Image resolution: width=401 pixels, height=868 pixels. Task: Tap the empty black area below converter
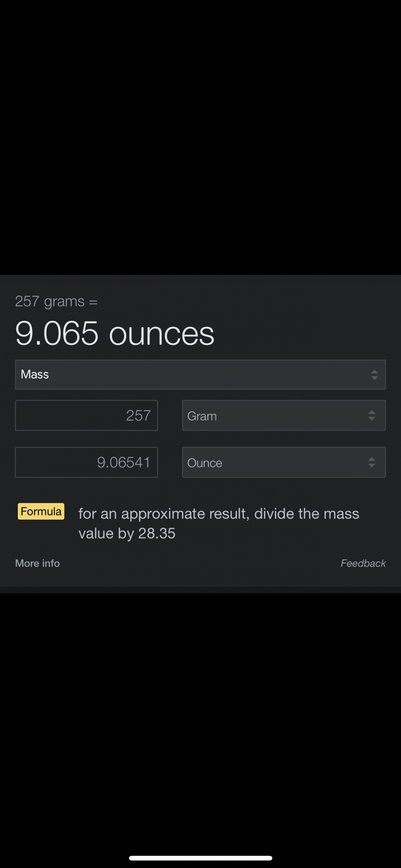(200, 721)
